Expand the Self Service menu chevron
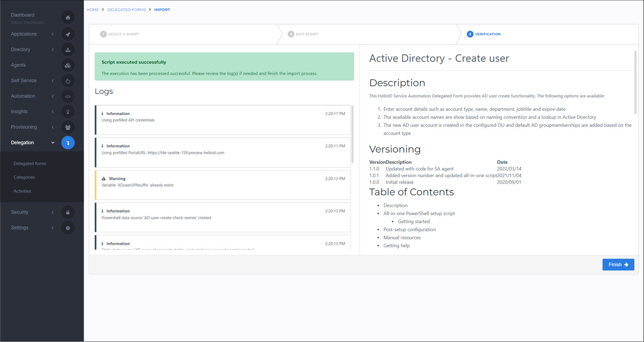This screenshot has width=644, height=342. click(53, 81)
